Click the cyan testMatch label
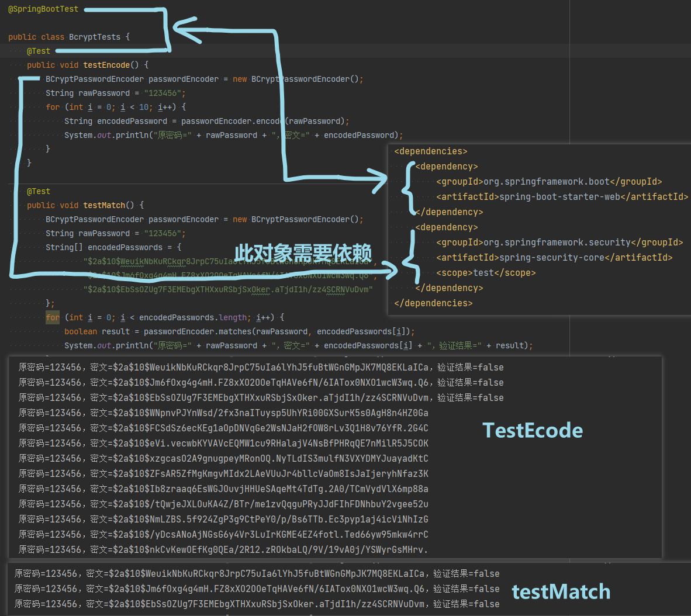 click(x=561, y=591)
